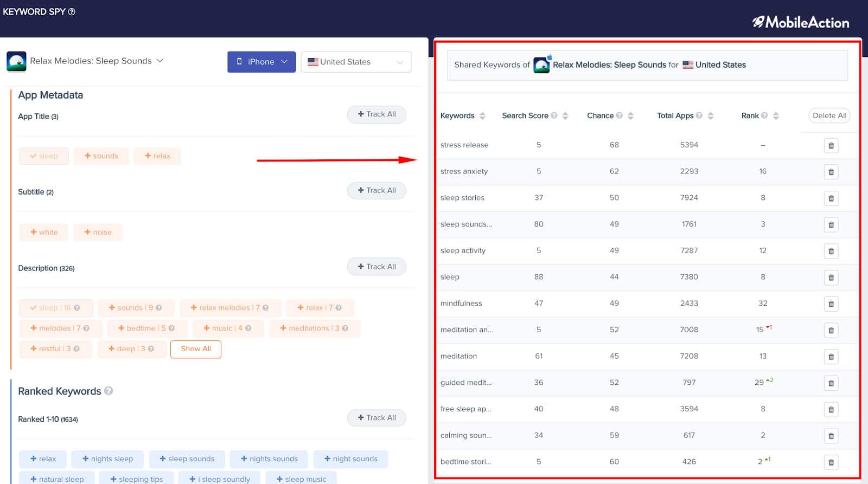Click Show All description keywords
This screenshot has width=868, height=484.
(196, 349)
